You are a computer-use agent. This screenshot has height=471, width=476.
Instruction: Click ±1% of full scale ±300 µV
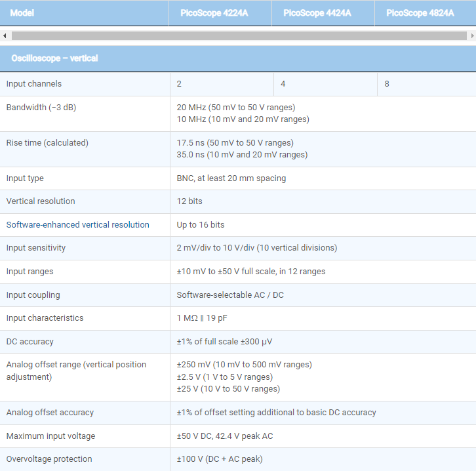[x=224, y=342]
